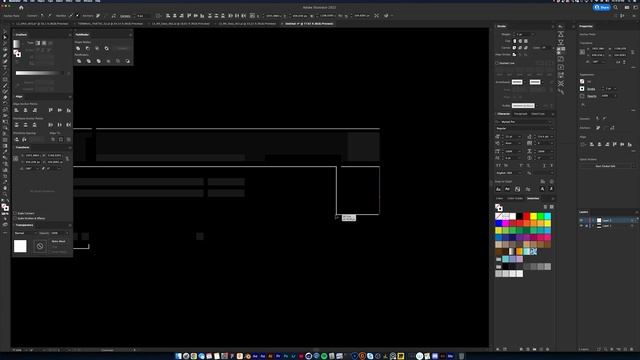Choose Butt Cap in the Stroke panel
Viewport: 640px width, 360px height.
click(514, 41)
